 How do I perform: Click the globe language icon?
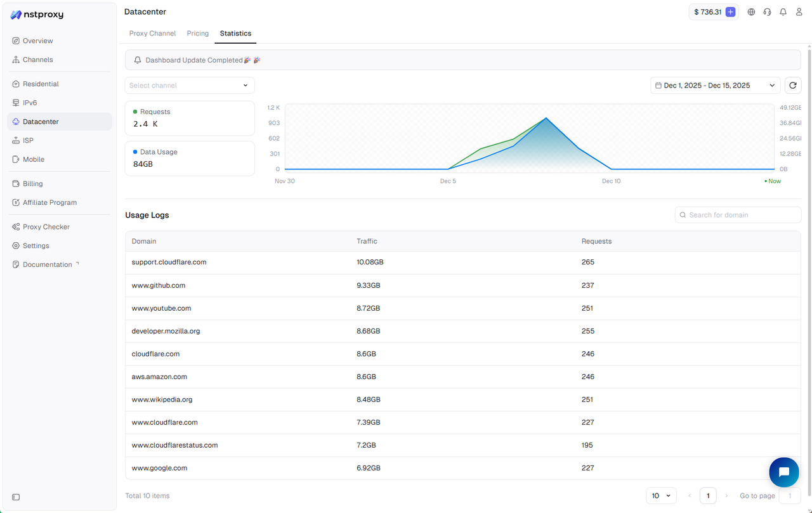(751, 11)
